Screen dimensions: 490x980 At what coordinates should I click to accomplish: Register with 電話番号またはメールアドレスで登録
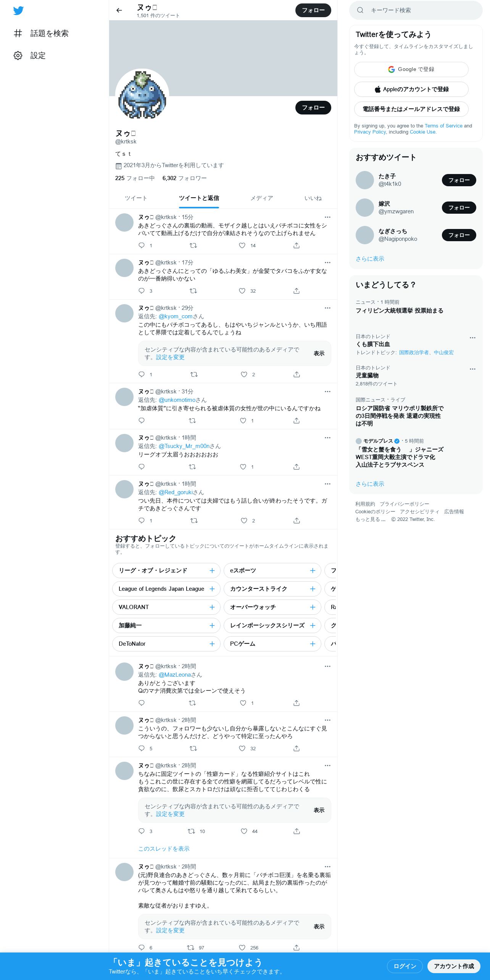point(411,109)
